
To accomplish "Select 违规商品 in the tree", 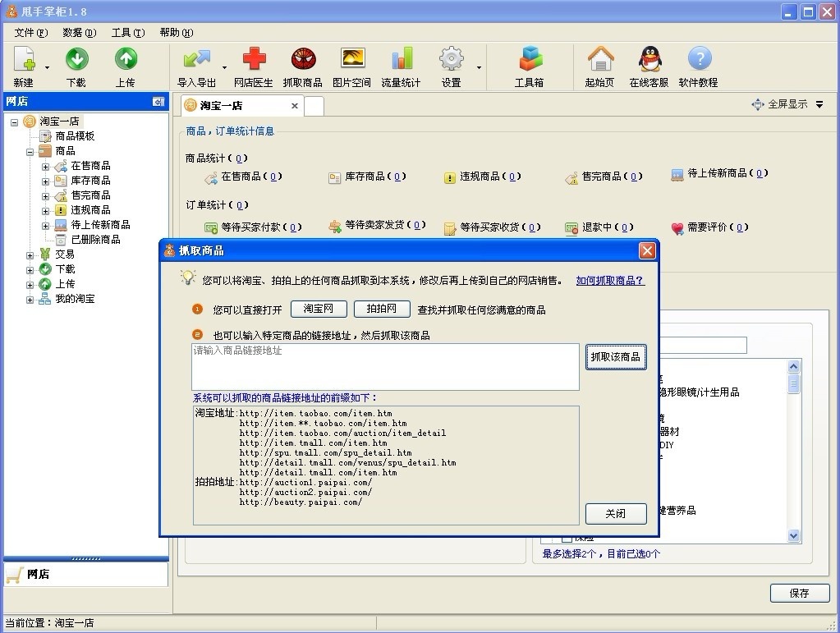I will click(x=90, y=210).
